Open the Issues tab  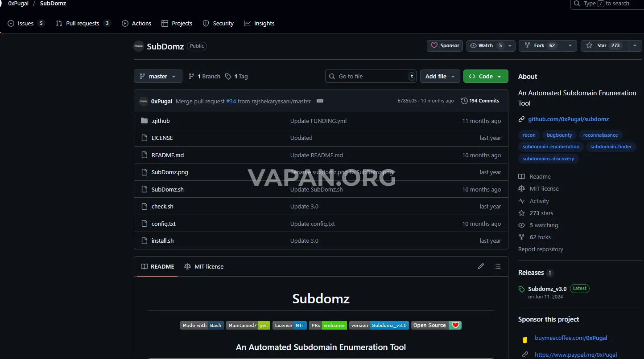(x=26, y=23)
